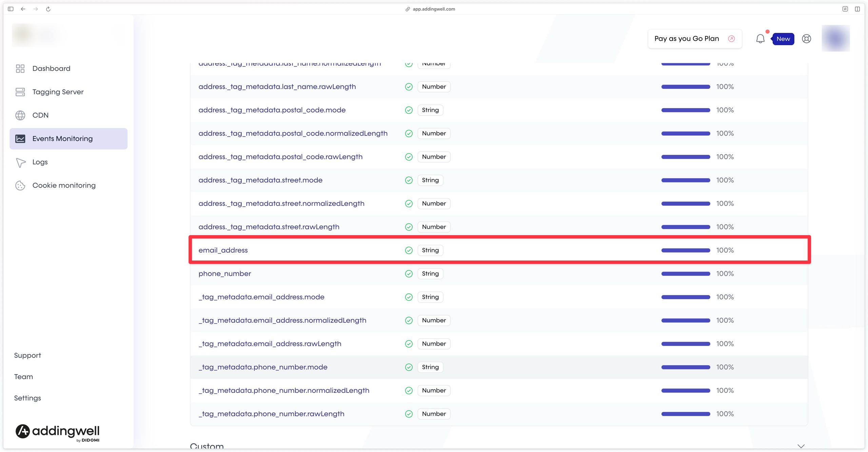Click the New badge button

tap(783, 39)
